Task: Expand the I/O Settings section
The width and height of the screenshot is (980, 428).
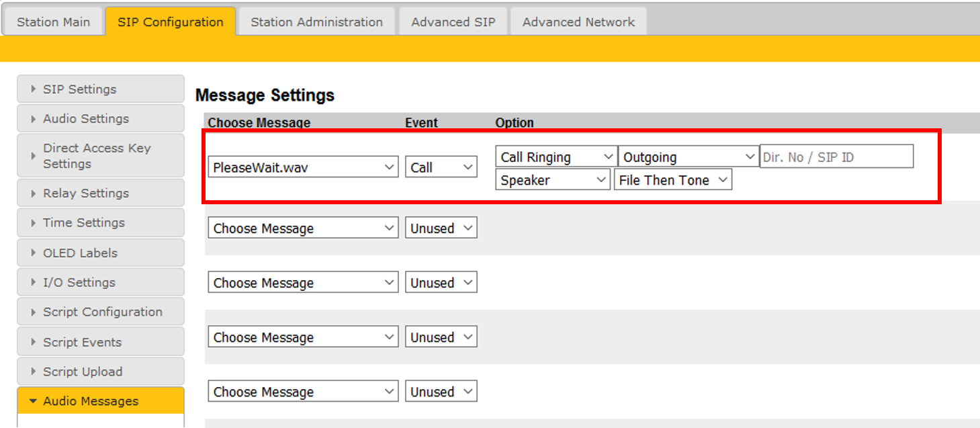Action: pyautogui.click(x=100, y=283)
